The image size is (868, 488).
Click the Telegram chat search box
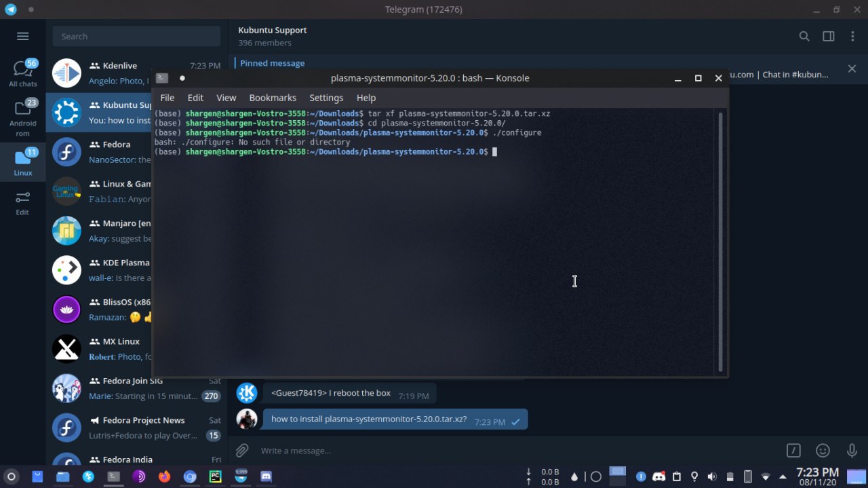click(x=137, y=37)
